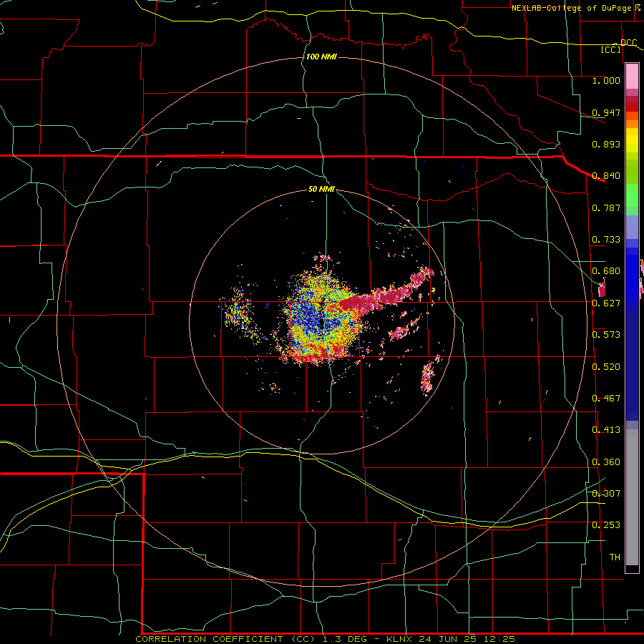This screenshot has width=644, height=644.
Task: Click the 0.413 legend value
Action: 606,430
